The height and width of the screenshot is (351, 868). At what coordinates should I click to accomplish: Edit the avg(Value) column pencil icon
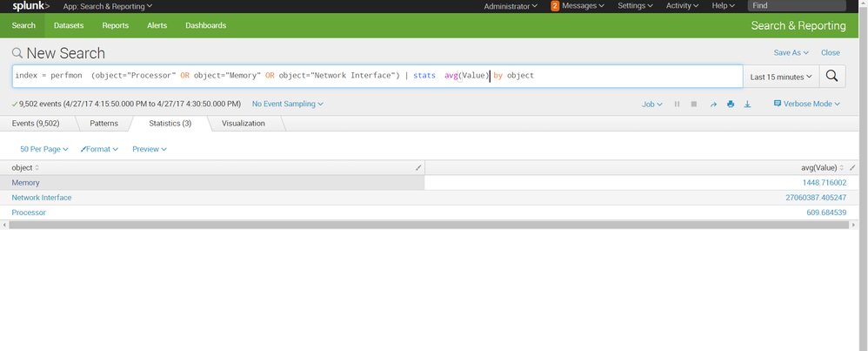pos(852,167)
